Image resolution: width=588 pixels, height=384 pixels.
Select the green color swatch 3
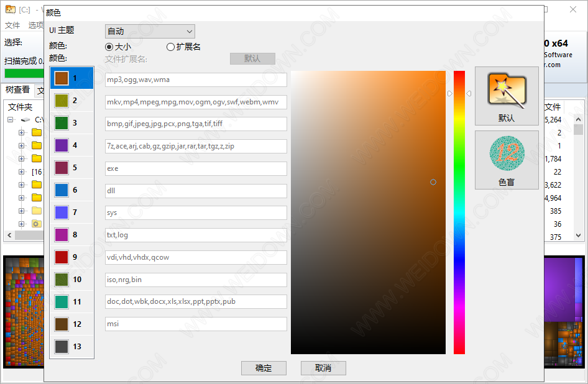click(x=62, y=123)
